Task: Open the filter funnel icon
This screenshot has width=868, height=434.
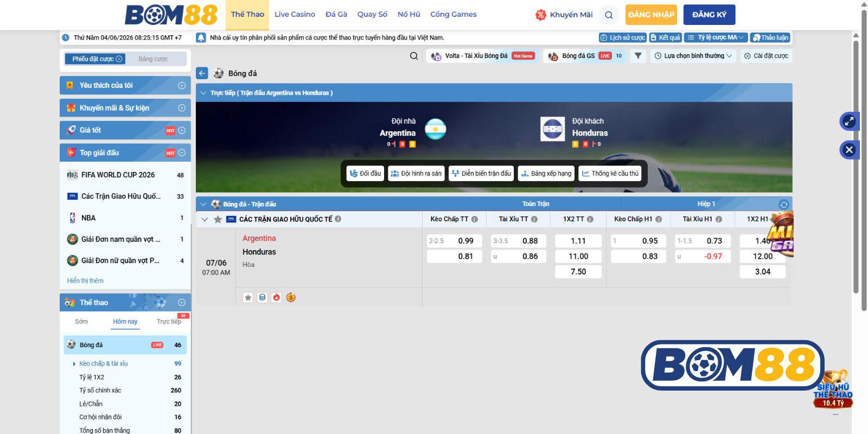Action: point(638,56)
